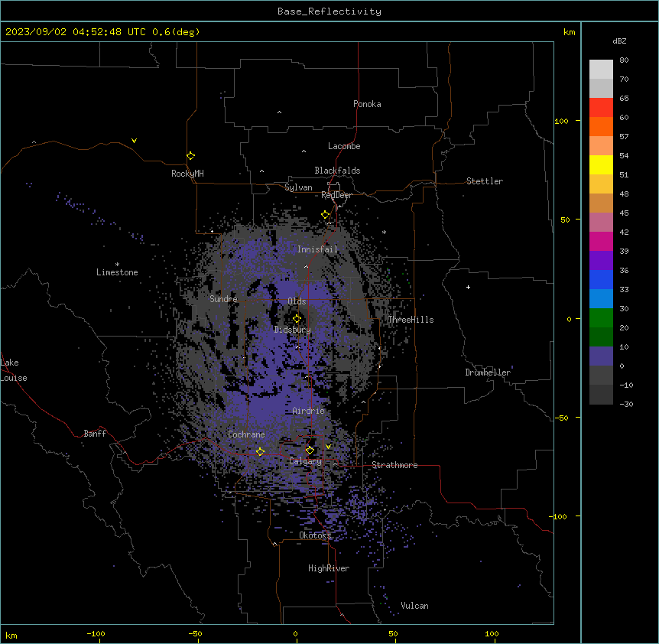Pick the green legend swatch between 30 and 20

click(x=601, y=318)
